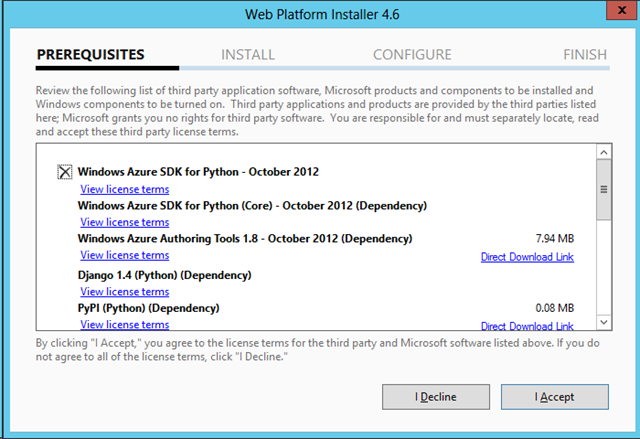Click the scrollbar thumb in the license list
This screenshot has height=439, width=640.
(x=603, y=190)
